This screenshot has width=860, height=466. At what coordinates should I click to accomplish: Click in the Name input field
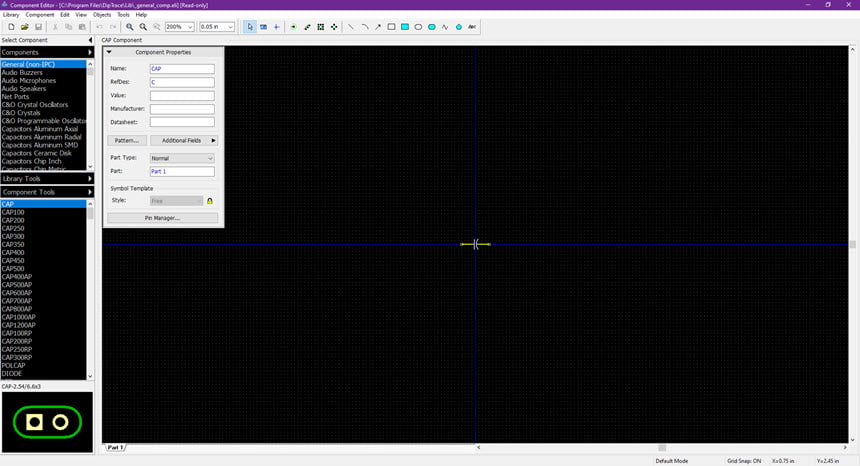[182, 69]
